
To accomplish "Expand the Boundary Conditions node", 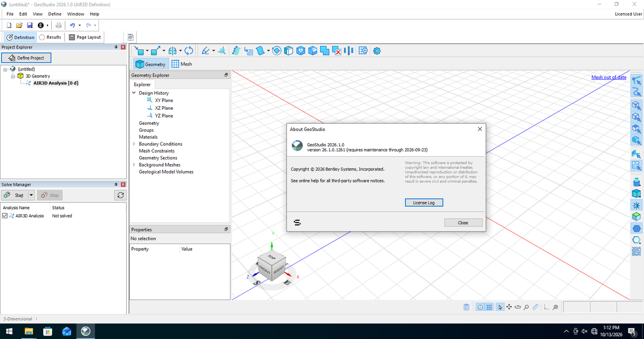I will pyautogui.click(x=134, y=144).
